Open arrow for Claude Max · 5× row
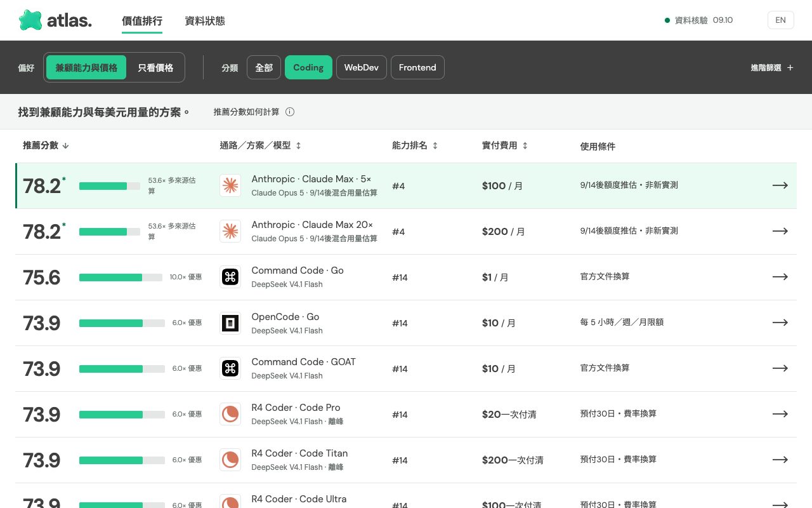812x508 pixels. [780, 185]
